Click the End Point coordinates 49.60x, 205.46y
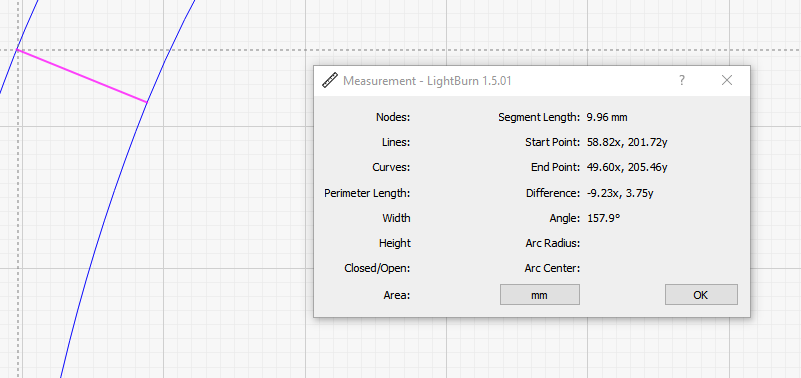The width and height of the screenshot is (801, 378). coord(627,168)
